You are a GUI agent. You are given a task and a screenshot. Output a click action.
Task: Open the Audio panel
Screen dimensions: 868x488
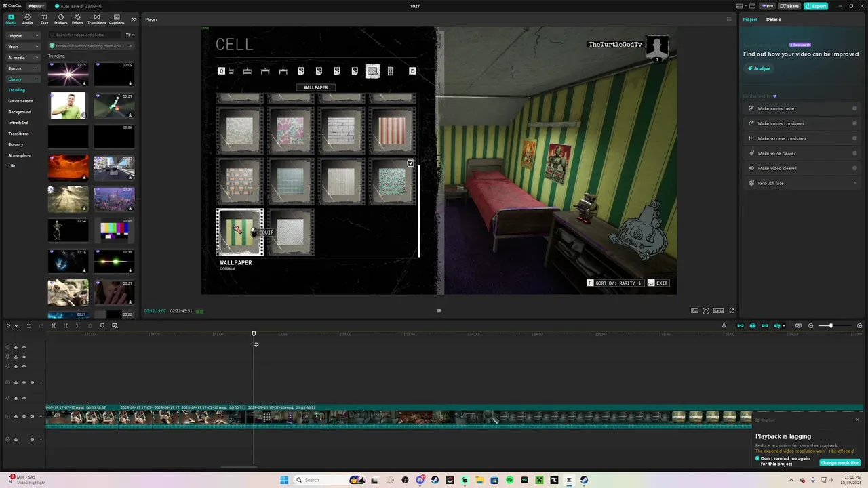coord(27,19)
